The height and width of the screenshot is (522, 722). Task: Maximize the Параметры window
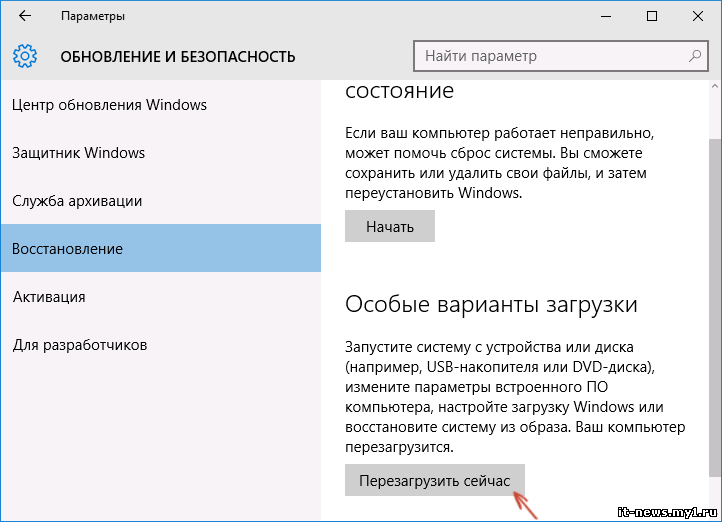(x=652, y=16)
